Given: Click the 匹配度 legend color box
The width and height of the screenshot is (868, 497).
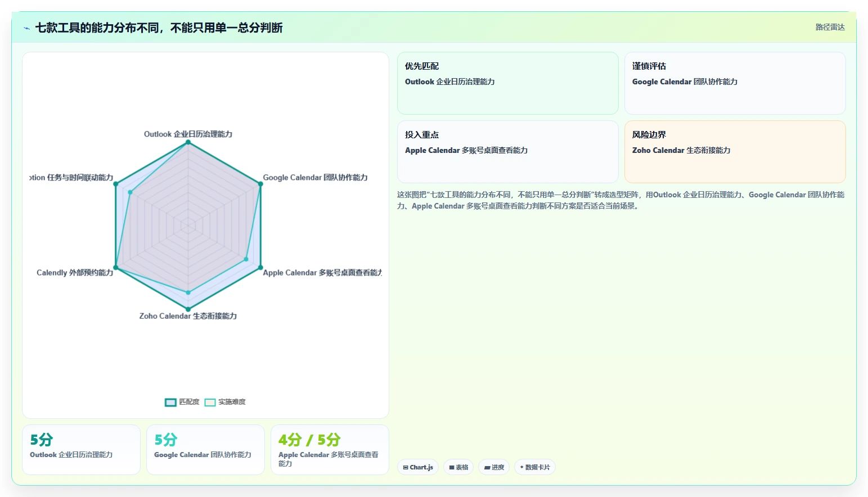Looking at the screenshot, I should [170, 402].
